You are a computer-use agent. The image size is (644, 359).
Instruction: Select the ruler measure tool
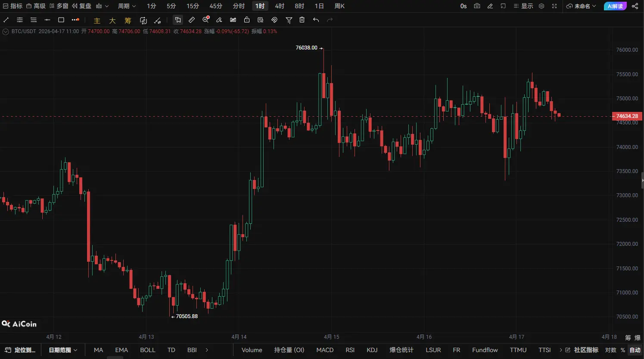pyautogui.click(x=192, y=20)
